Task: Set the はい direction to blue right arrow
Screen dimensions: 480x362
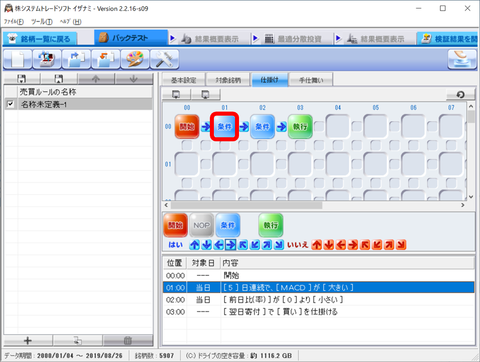Action: (x=231, y=245)
